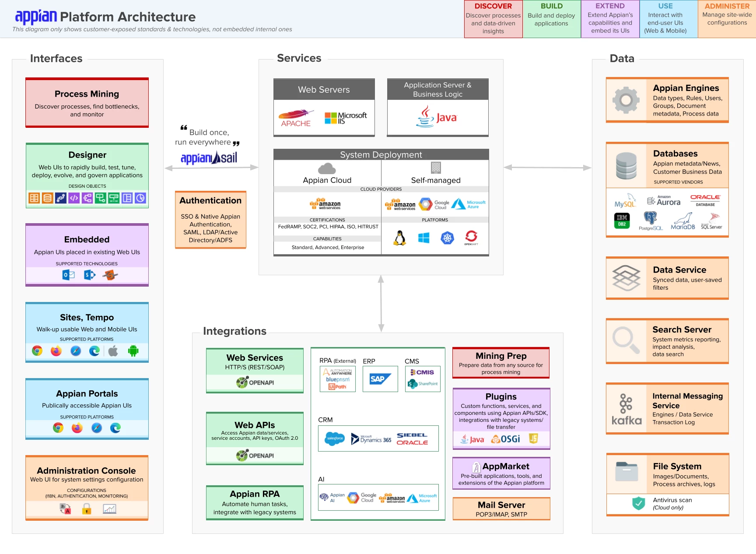
Task: Click the "Internal Messaging Service" heading
Action: click(x=687, y=400)
